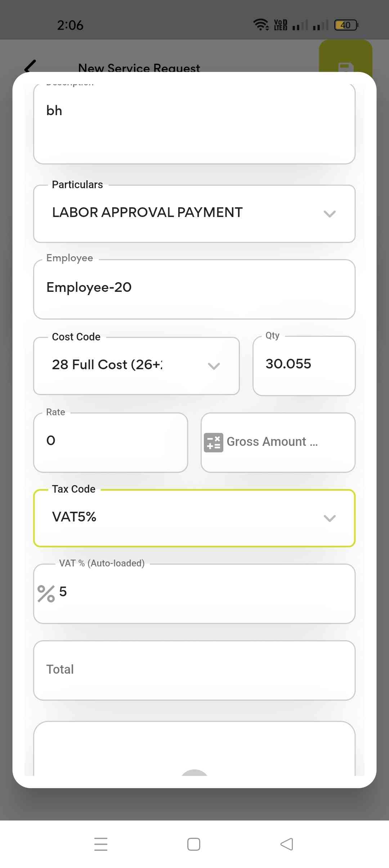
Task: Expand the Tax Code dropdown chevron
Action: tap(330, 518)
